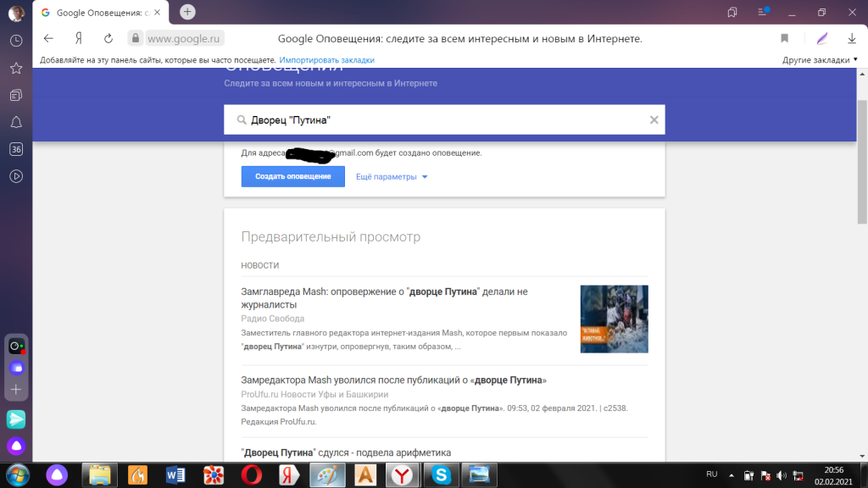Click the 'Создать оповещение' button
Viewport: 868px width, 488px height.
click(x=292, y=176)
